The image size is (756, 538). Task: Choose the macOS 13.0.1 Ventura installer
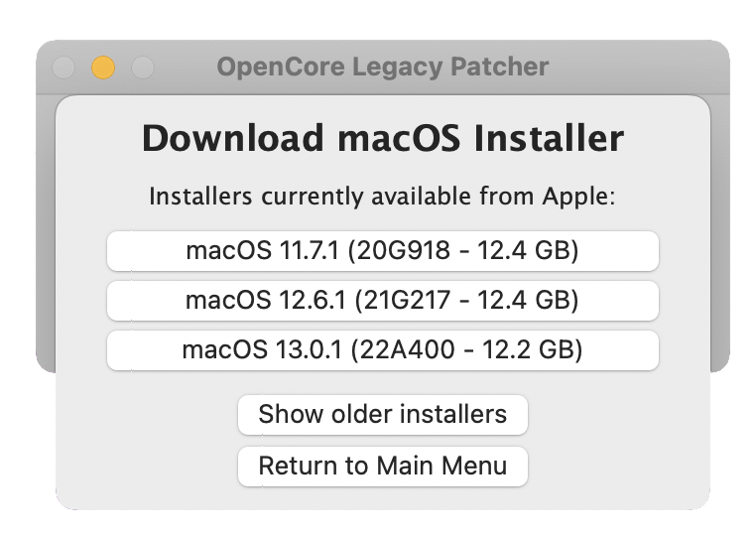click(x=382, y=350)
